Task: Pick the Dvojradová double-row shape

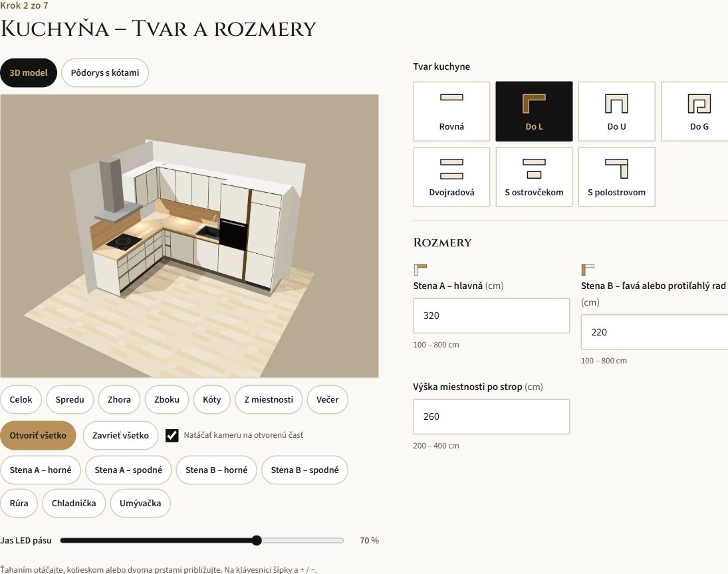Action: tap(451, 177)
